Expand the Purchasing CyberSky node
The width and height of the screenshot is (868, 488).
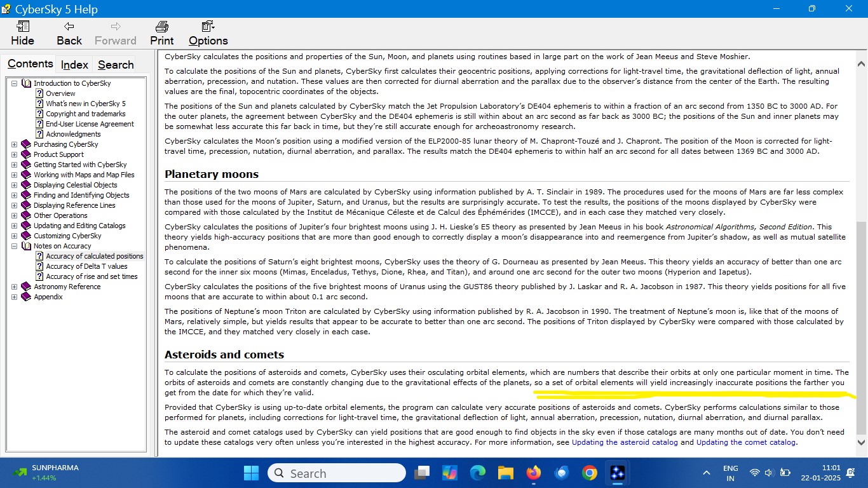pos(14,144)
